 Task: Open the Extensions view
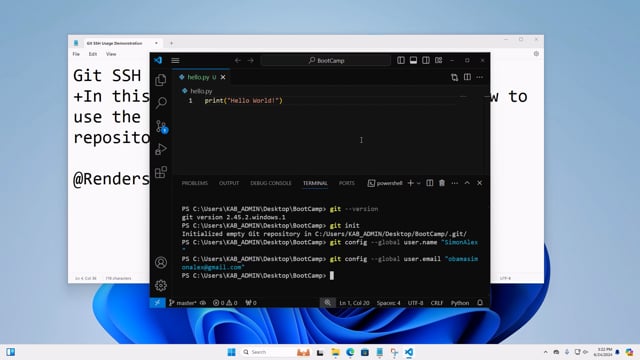(161, 172)
